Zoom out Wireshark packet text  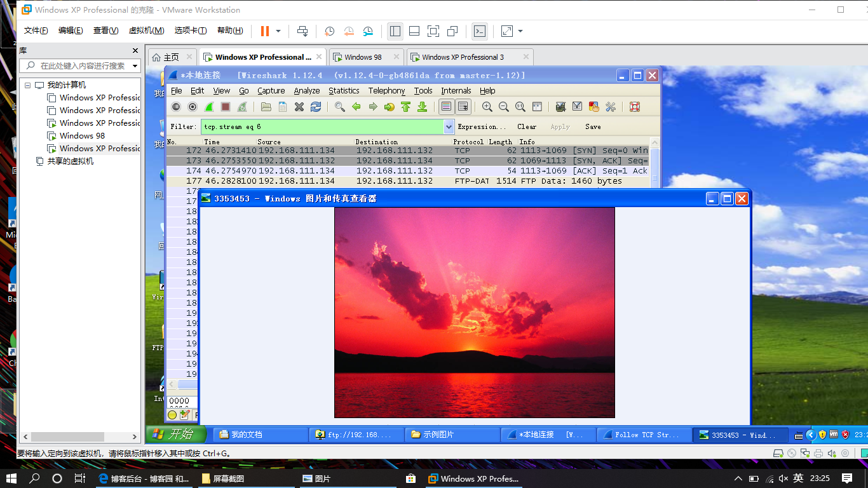click(504, 107)
